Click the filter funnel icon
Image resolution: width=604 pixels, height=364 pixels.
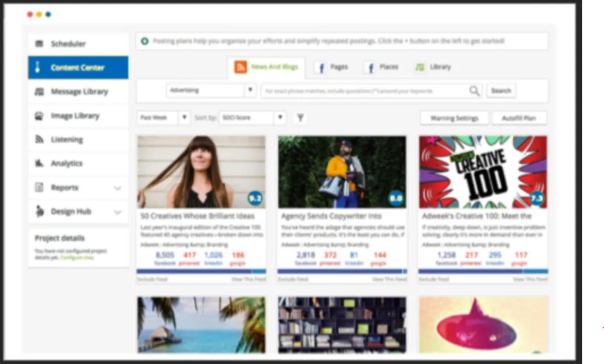pos(300,118)
